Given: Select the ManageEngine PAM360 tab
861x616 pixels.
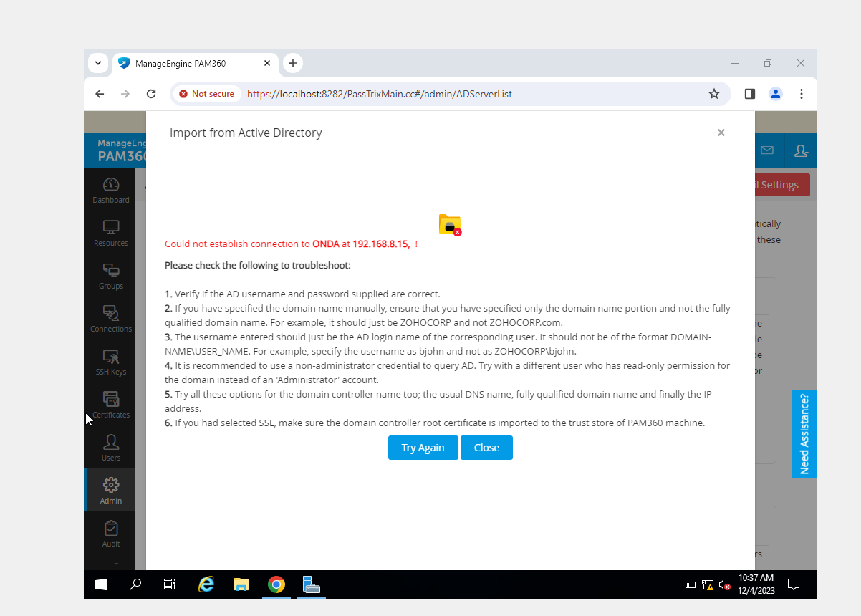Looking at the screenshot, I should [x=195, y=63].
